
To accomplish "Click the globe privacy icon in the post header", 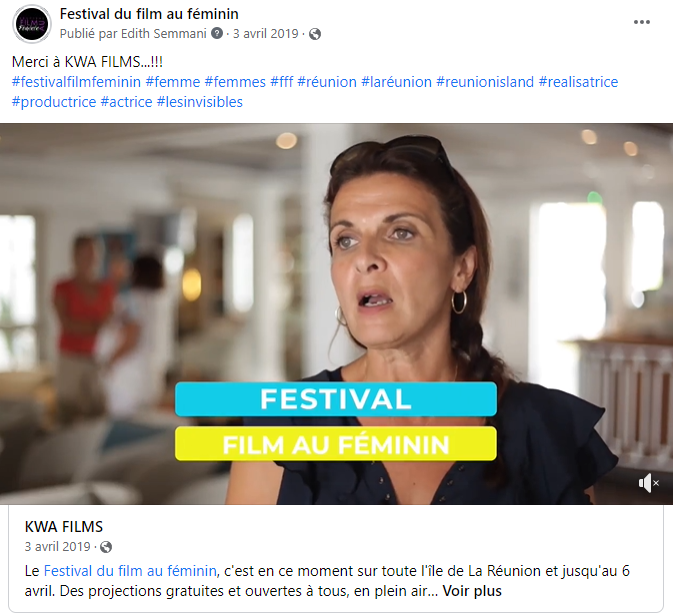I will 315,34.
